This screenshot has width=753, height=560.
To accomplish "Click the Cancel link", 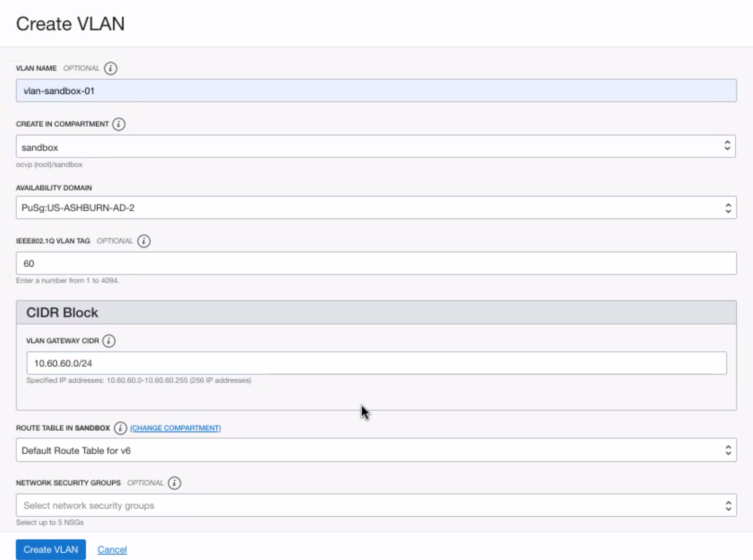I will [112, 549].
